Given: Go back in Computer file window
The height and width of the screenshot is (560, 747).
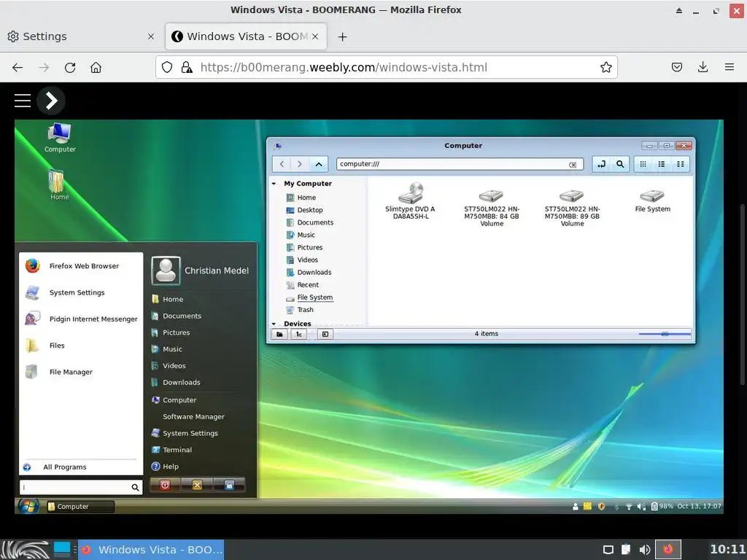Looking at the screenshot, I should (x=282, y=164).
